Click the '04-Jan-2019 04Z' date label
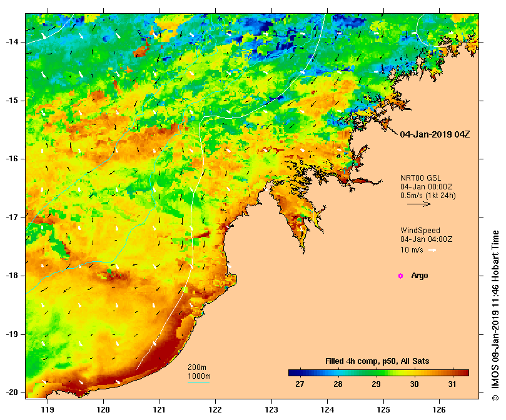The image size is (506, 420). pyautogui.click(x=435, y=134)
